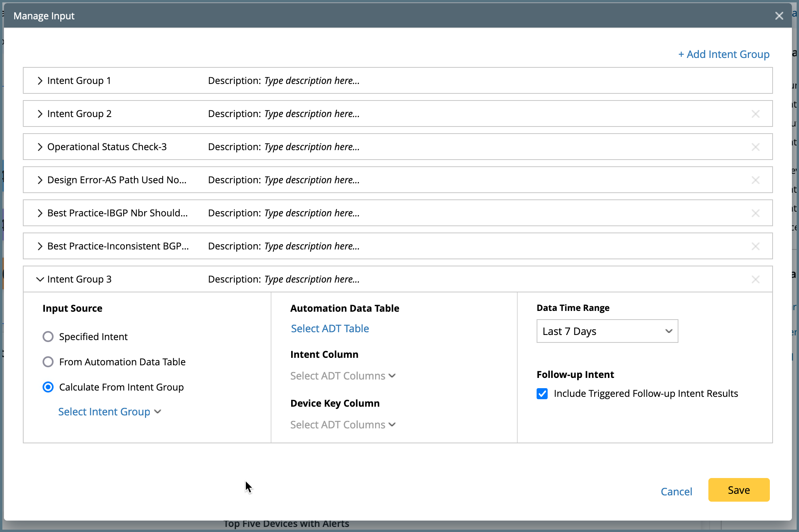Remove Intent Group 2 row via X icon
This screenshot has width=799, height=532.
pyautogui.click(x=755, y=114)
